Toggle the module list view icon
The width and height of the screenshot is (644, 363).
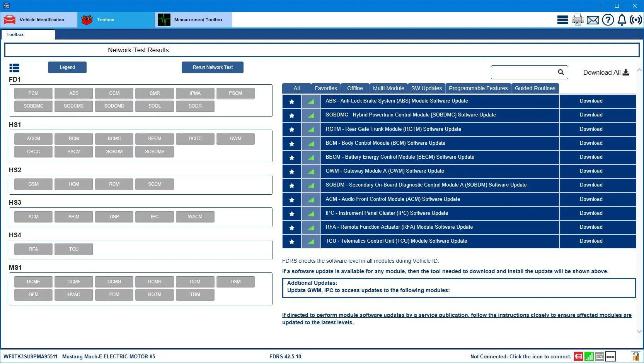click(14, 68)
